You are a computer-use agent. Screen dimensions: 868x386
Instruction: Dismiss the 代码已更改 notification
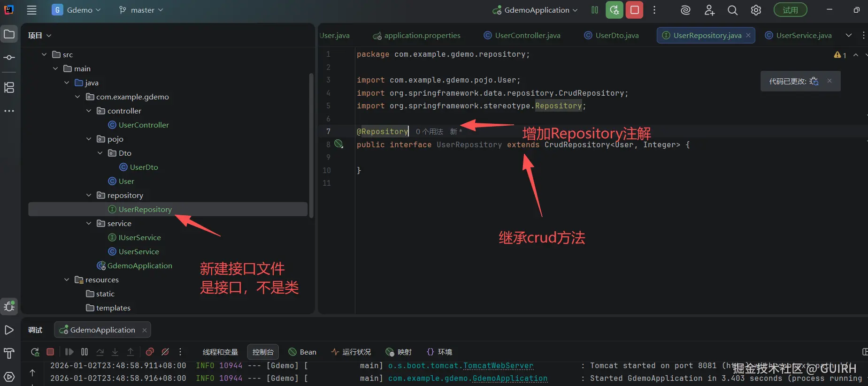[830, 81]
